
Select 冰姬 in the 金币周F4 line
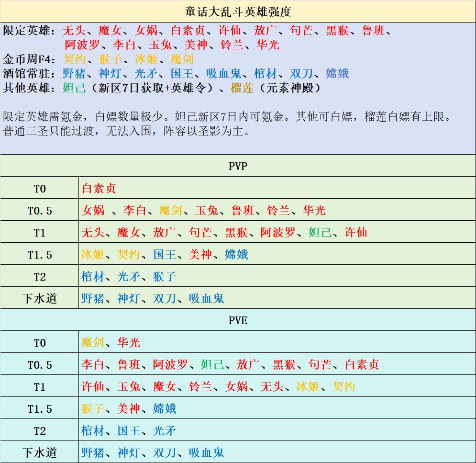[146, 59]
